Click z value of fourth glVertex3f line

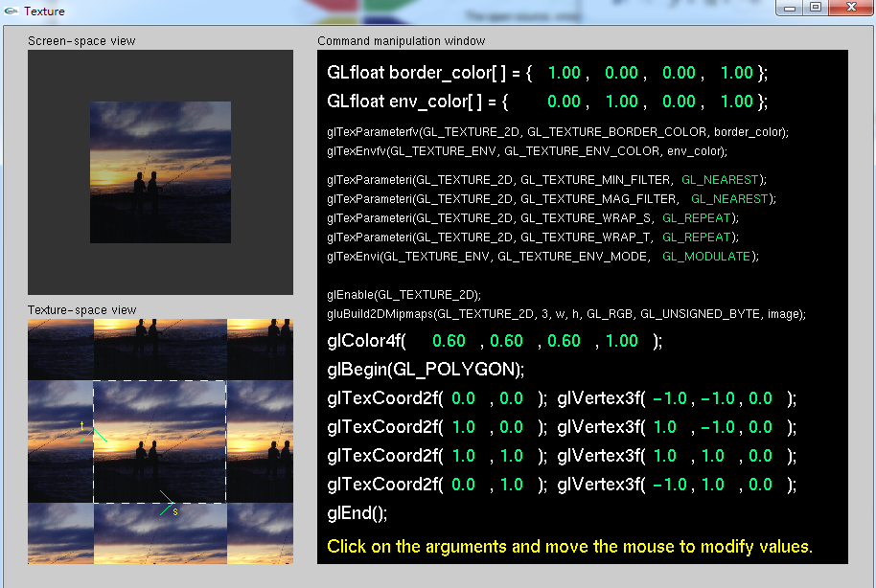(x=760, y=485)
